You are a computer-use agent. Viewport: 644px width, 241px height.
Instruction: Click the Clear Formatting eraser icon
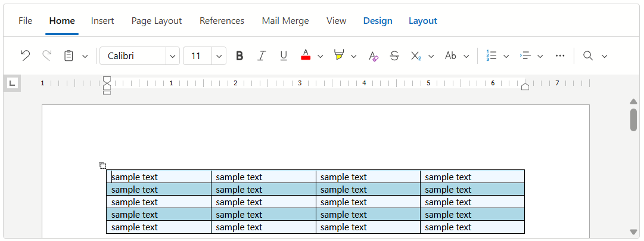(374, 55)
